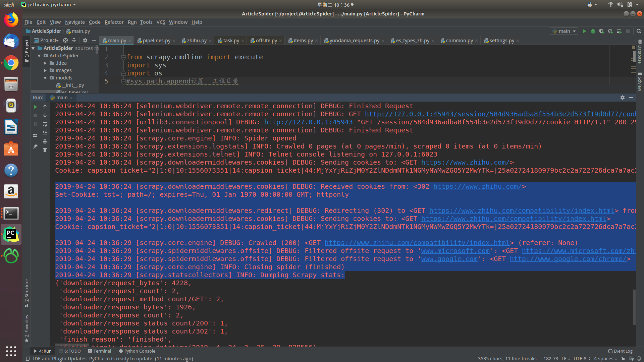The width and height of the screenshot is (644, 362).
Task: Toggle scroll to end of console
Action: point(45,133)
